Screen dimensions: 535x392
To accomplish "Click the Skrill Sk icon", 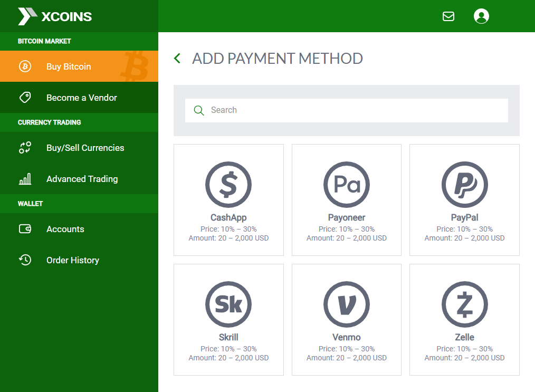I will click(228, 304).
